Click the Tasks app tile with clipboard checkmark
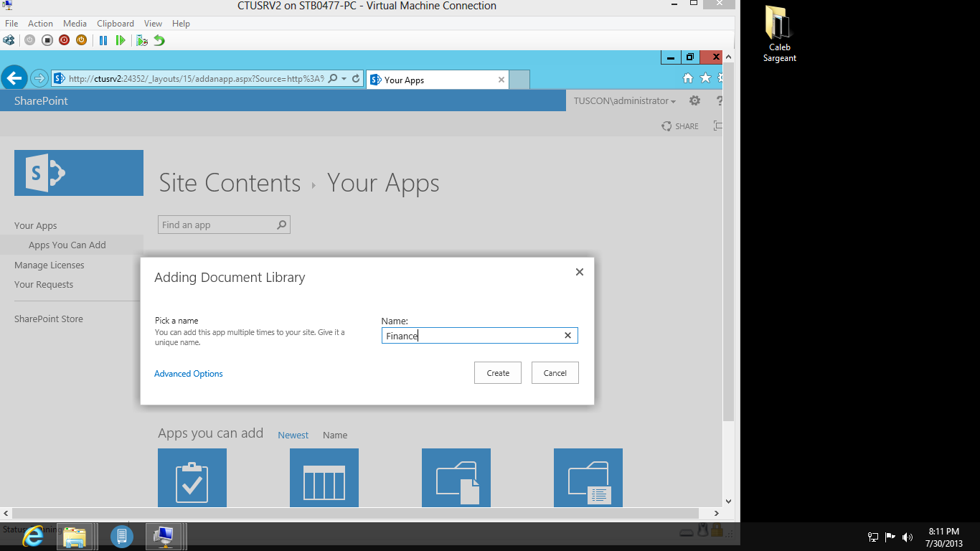 pos(192,478)
